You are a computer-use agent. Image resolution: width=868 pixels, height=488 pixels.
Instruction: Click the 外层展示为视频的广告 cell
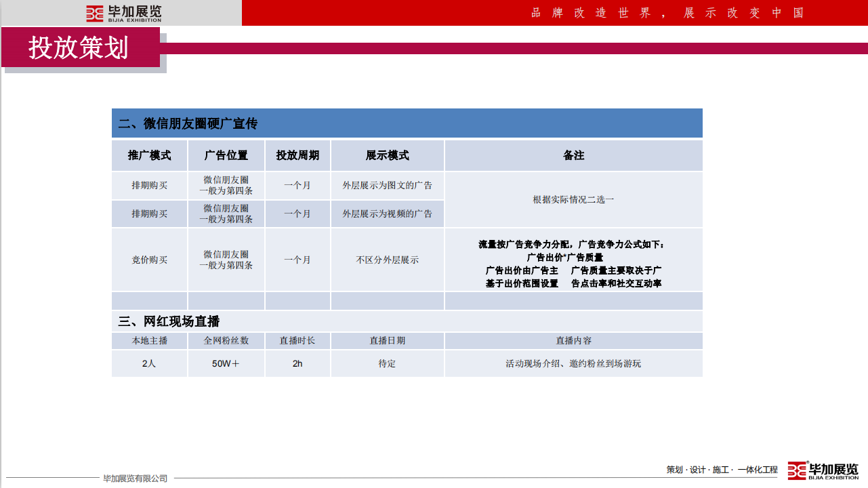pyautogui.click(x=387, y=213)
